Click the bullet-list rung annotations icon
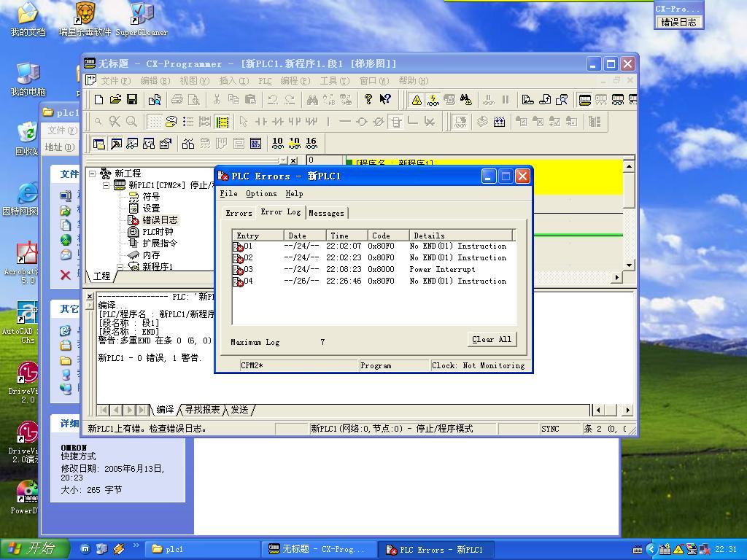 pyautogui.click(x=188, y=122)
